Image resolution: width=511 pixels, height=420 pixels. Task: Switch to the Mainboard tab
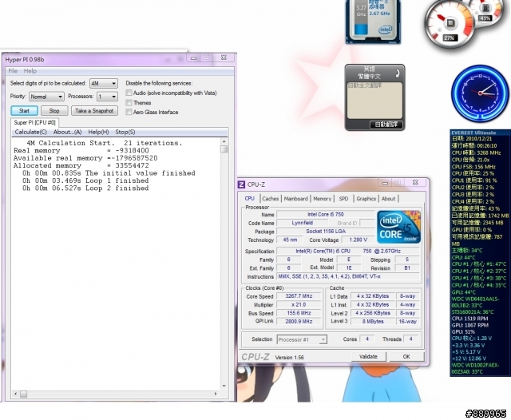click(x=295, y=199)
